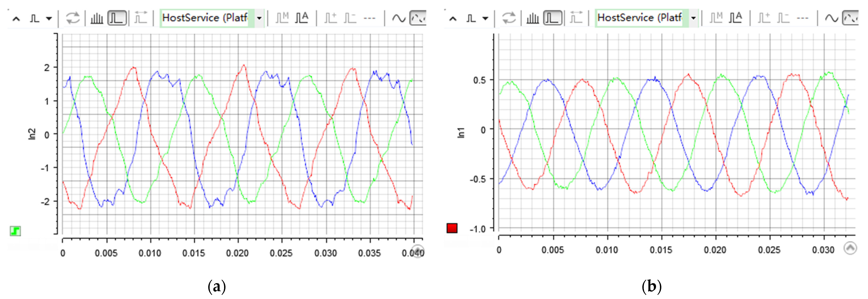This screenshot has height=299, width=868.
Task: Click the red signal color square near In1 axis
Action: [452, 228]
